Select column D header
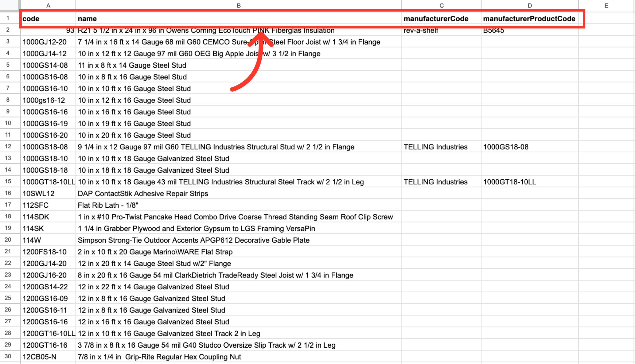 coord(530,5)
